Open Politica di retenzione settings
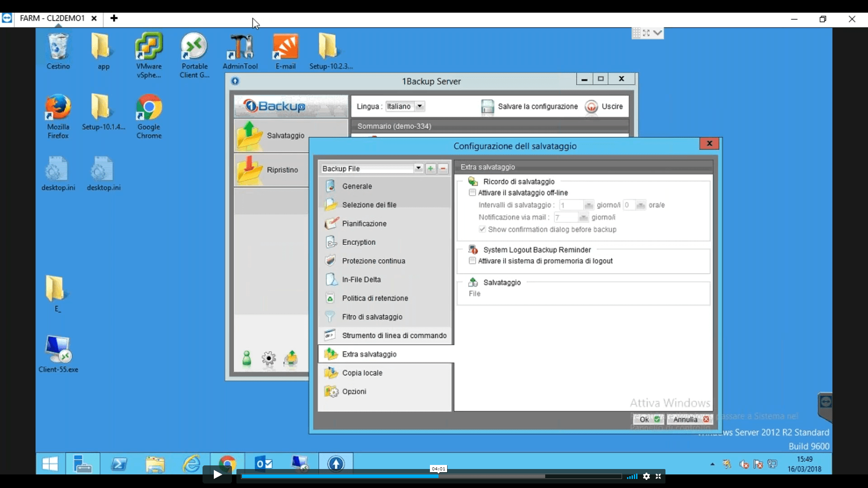The width and height of the screenshot is (868, 488). pyautogui.click(x=374, y=298)
